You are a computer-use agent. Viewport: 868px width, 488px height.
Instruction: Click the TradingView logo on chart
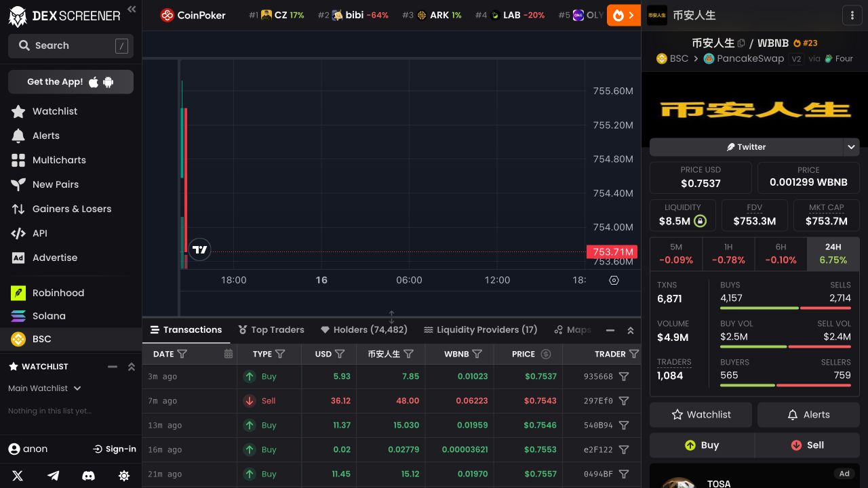(x=199, y=249)
